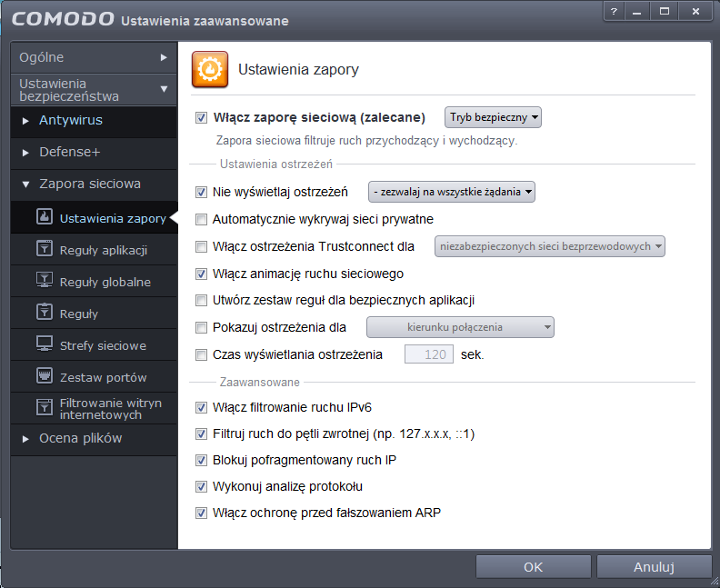The height and width of the screenshot is (588, 720).
Task: Uncheck Blokuj pofragmentowany ruch IP
Action: click(201, 460)
